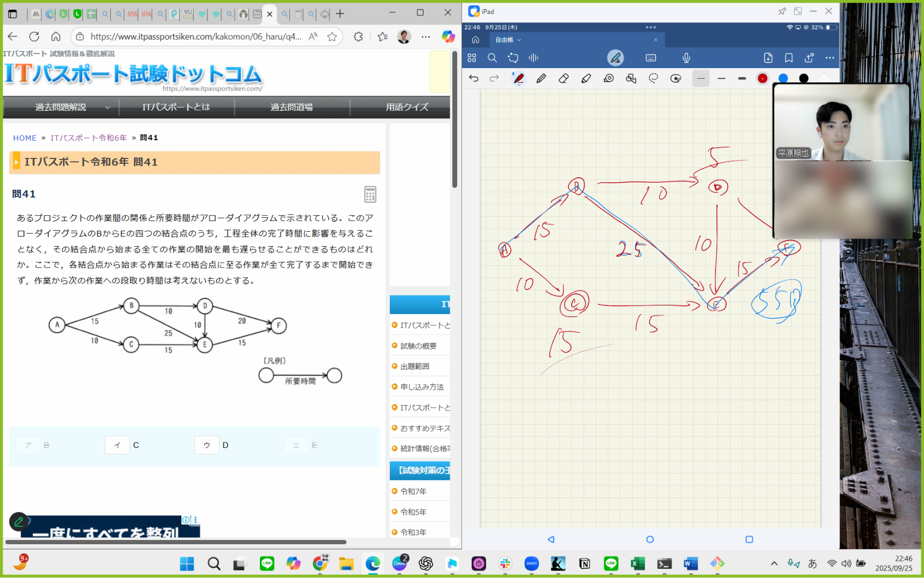This screenshot has width=924, height=578.
Task: Select the highlighter tool
Action: point(586,79)
